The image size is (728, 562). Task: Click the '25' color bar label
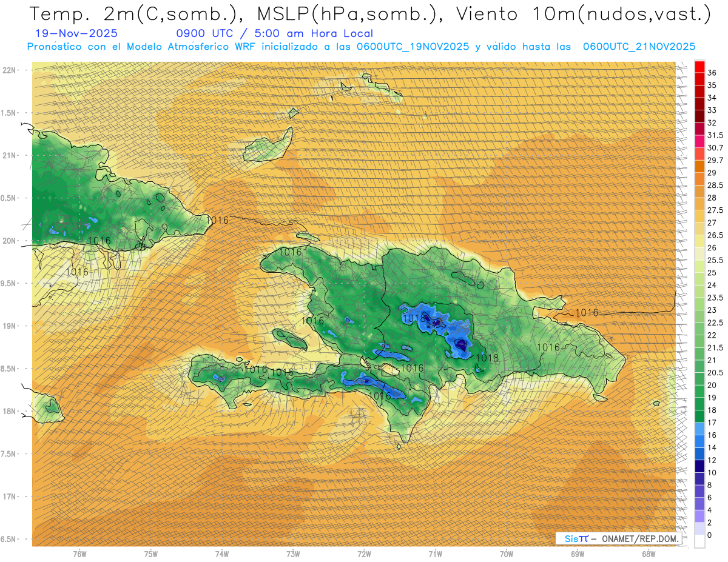(x=712, y=273)
